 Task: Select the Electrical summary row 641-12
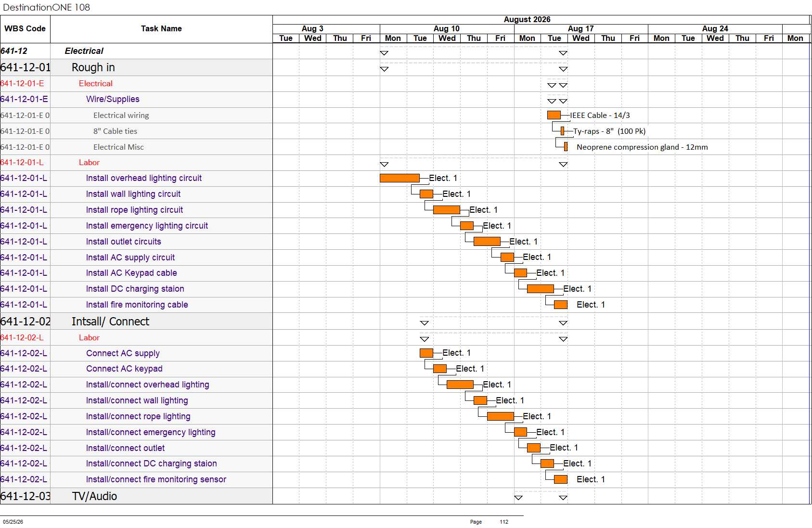[136, 51]
